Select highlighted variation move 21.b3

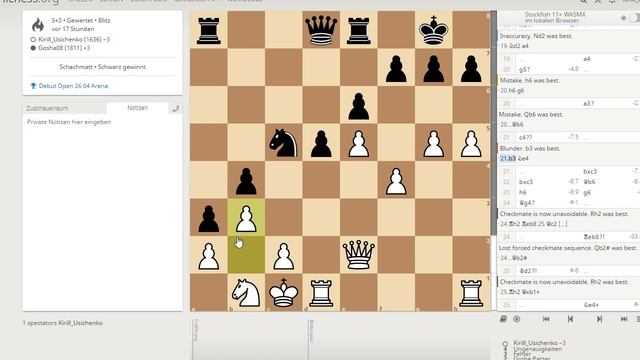(x=508, y=158)
